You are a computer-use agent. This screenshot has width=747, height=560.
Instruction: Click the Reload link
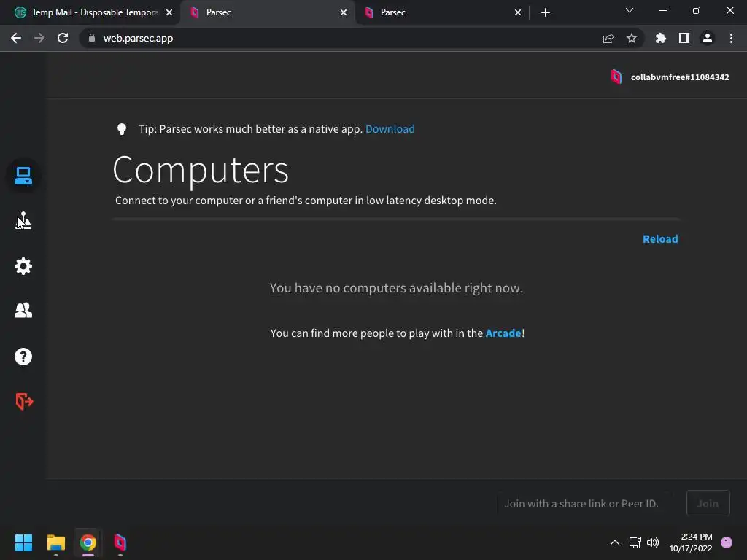point(659,239)
